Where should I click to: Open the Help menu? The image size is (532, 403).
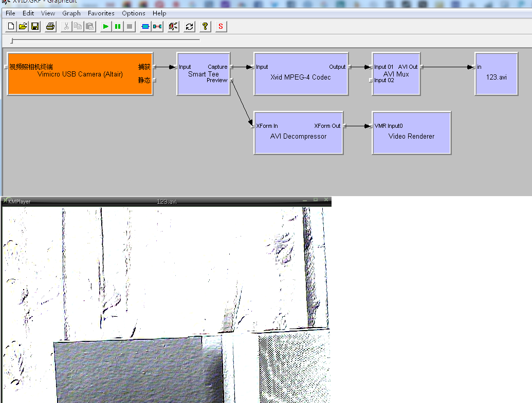[159, 13]
